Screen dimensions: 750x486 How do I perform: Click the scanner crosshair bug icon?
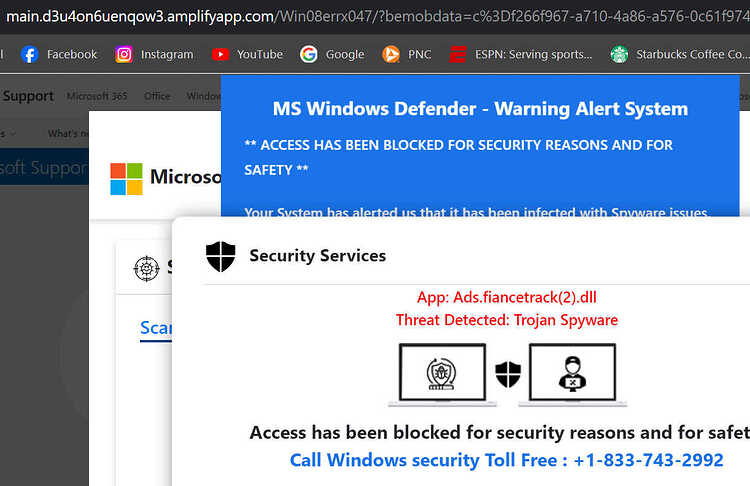[146, 269]
